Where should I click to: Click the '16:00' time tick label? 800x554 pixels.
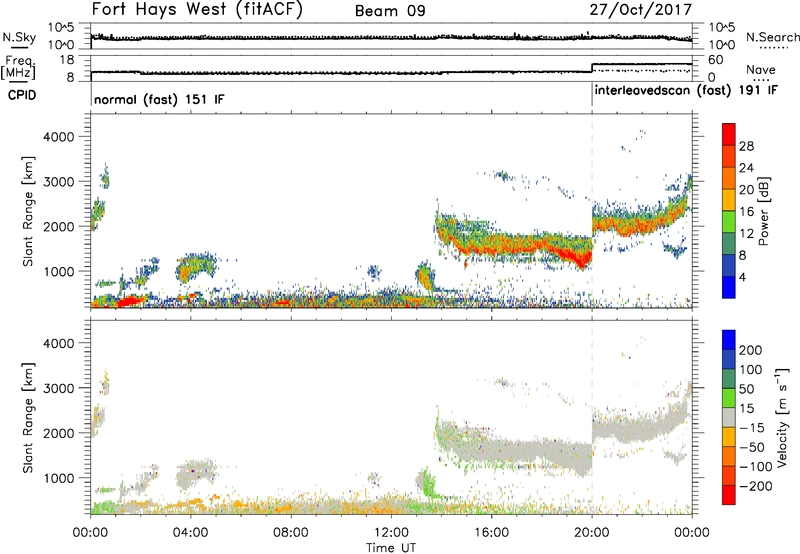click(x=491, y=533)
